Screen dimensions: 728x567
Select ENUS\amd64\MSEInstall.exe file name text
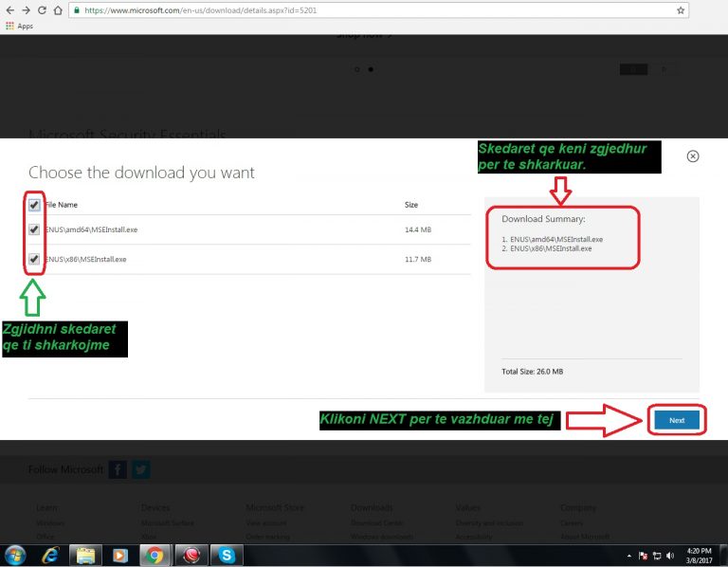[x=91, y=229]
